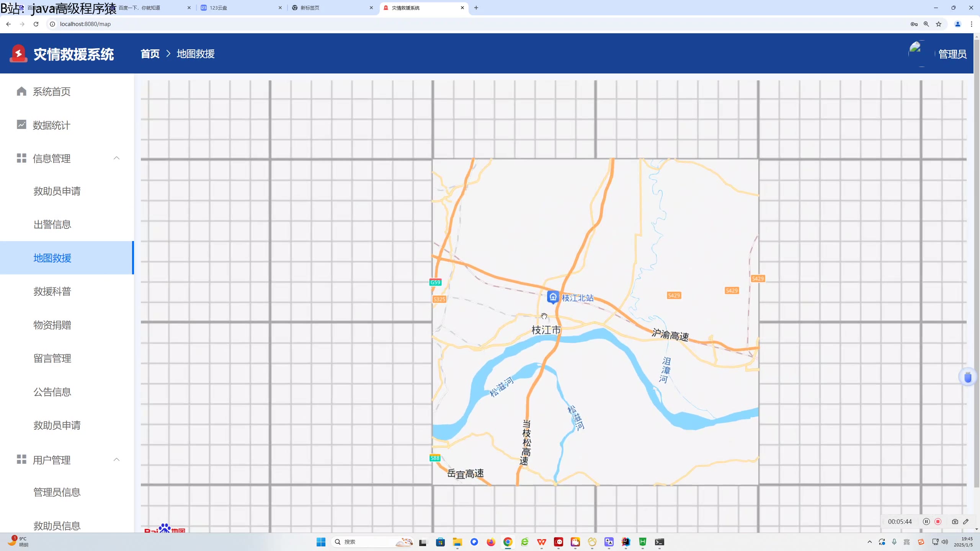Stop recording with red record button
This screenshot has width=980, height=551.
point(938,522)
